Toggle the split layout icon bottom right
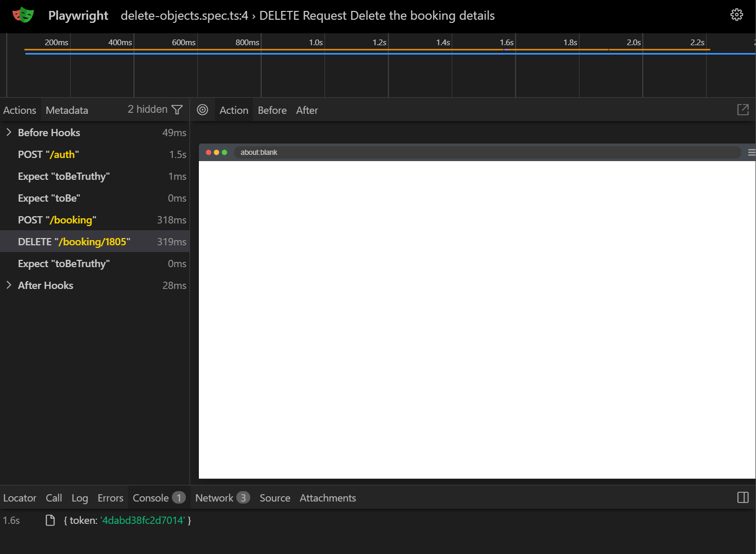This screenshot has height=554, width=756. (x=743, y=497)
